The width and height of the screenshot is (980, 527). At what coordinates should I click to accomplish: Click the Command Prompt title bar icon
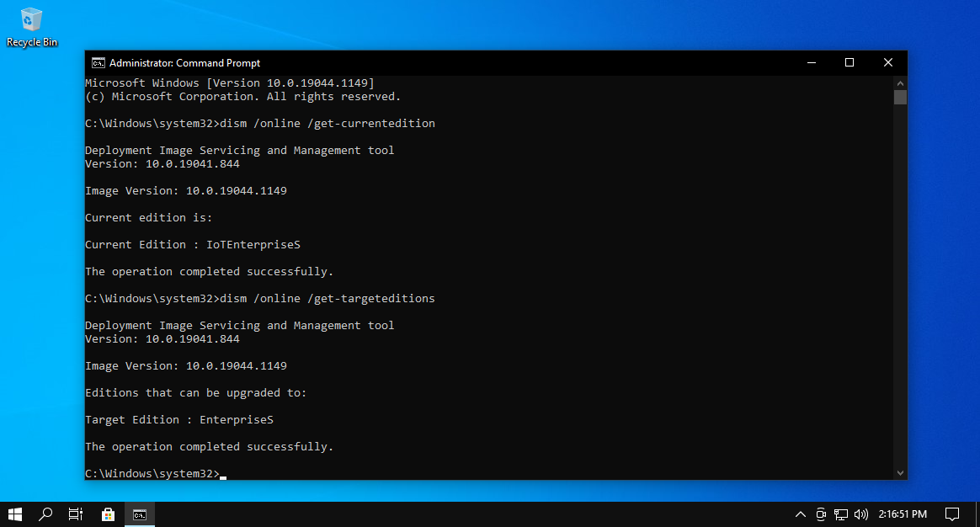coord(99,63)
